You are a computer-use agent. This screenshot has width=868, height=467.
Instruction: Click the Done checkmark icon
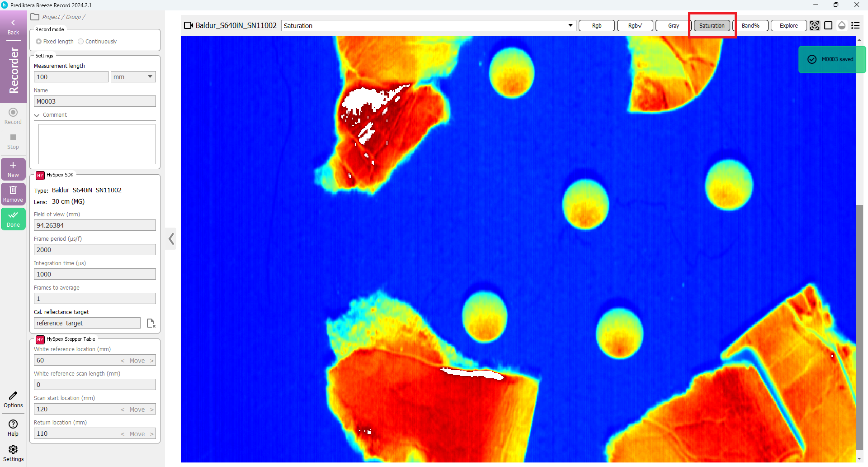(x=13, y=219)
